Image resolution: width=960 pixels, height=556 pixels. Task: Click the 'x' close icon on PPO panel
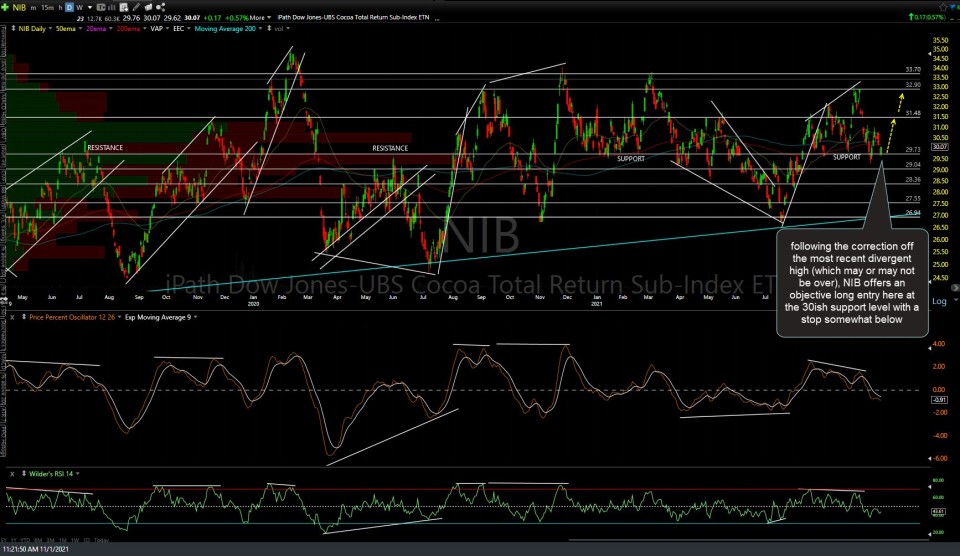point(10,317)
